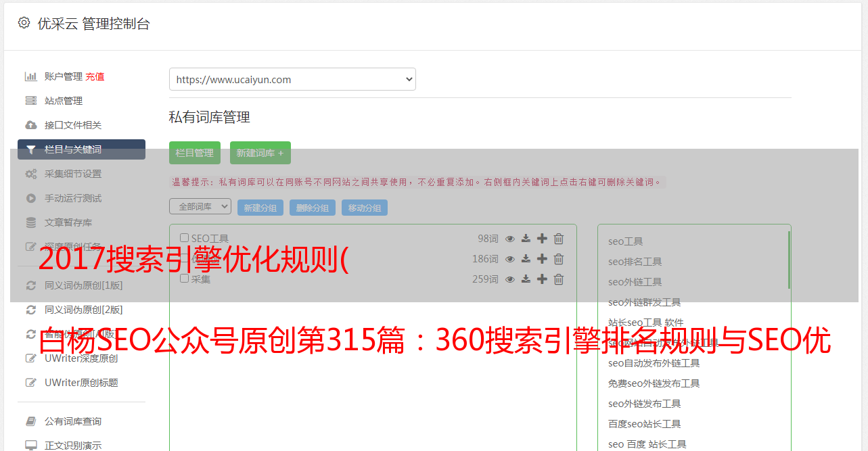Download the library with 186词

coord(526,259)
